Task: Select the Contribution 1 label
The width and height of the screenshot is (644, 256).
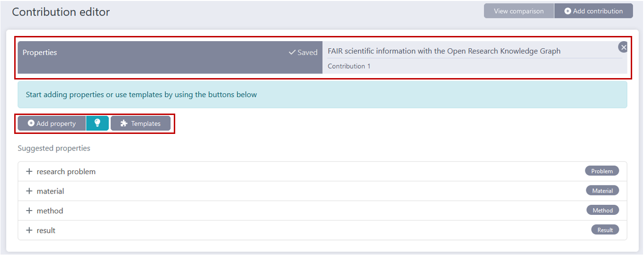Action: [349, 66]
